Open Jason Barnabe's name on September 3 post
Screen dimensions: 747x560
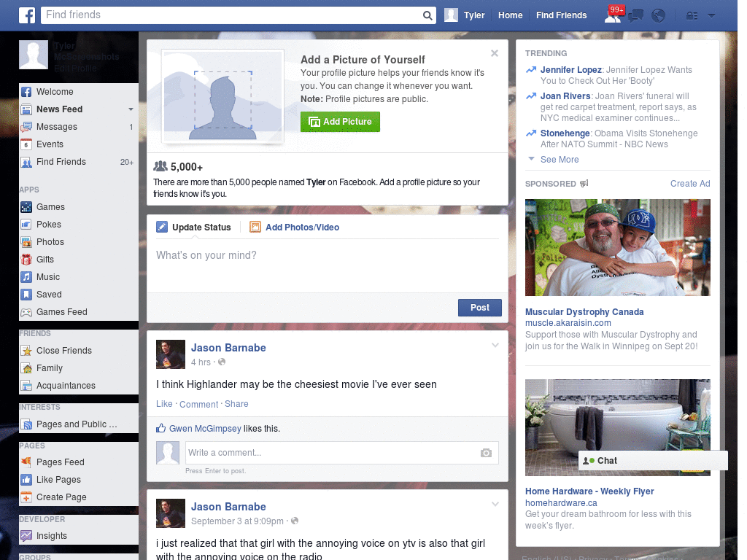[x=228, y=507]
